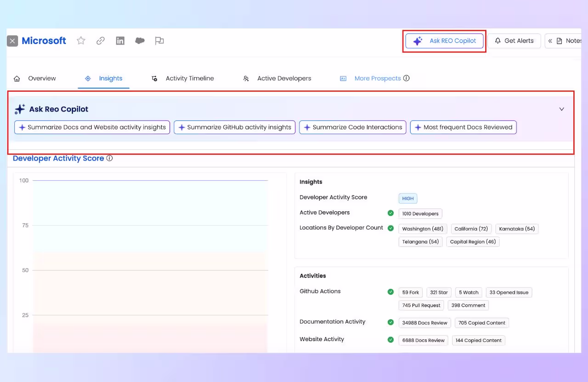This screenshot has width=588, height=382.
Task: Click the Locations By Developer Count label
Action: point(341,228)
